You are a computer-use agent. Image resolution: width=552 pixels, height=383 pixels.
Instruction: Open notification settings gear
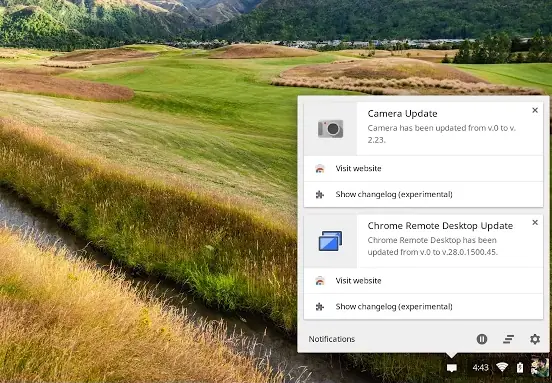click(535, 339)
